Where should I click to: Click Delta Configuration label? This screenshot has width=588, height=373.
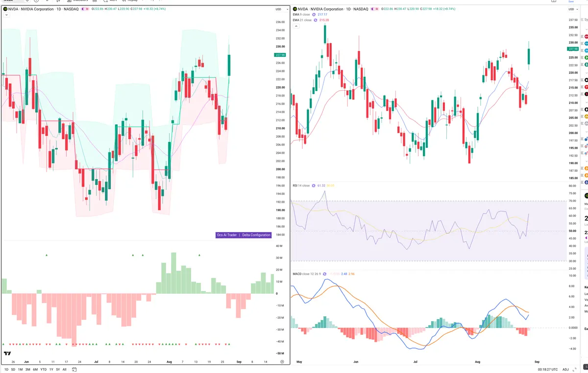coord(256,235)
